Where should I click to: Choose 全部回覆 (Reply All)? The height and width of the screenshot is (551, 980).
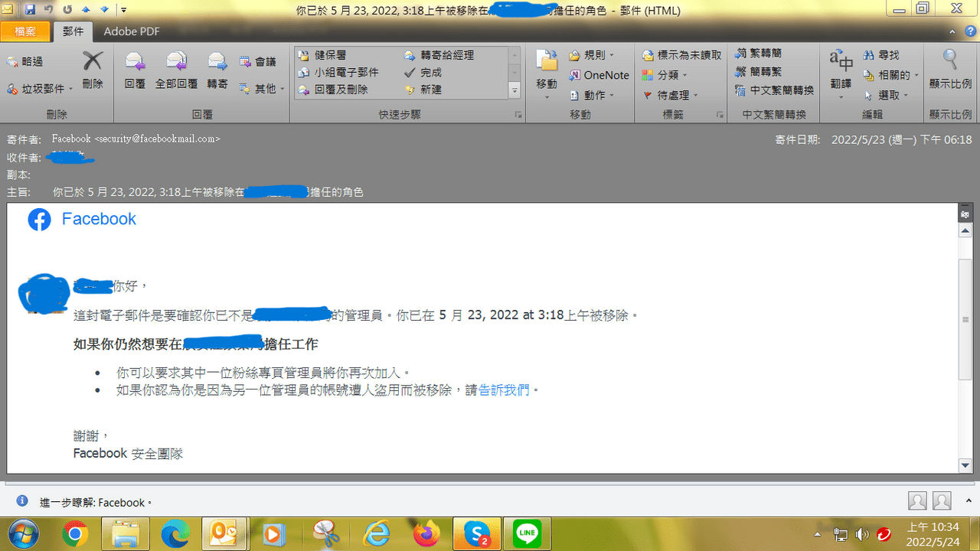[176, 71]
